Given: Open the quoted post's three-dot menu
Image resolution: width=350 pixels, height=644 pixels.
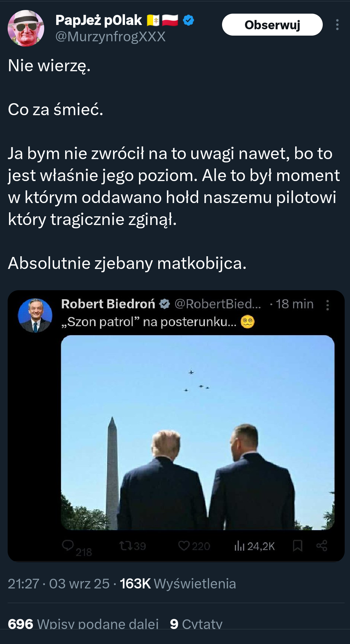Looking at the screenshot, I should click(327, 305).
